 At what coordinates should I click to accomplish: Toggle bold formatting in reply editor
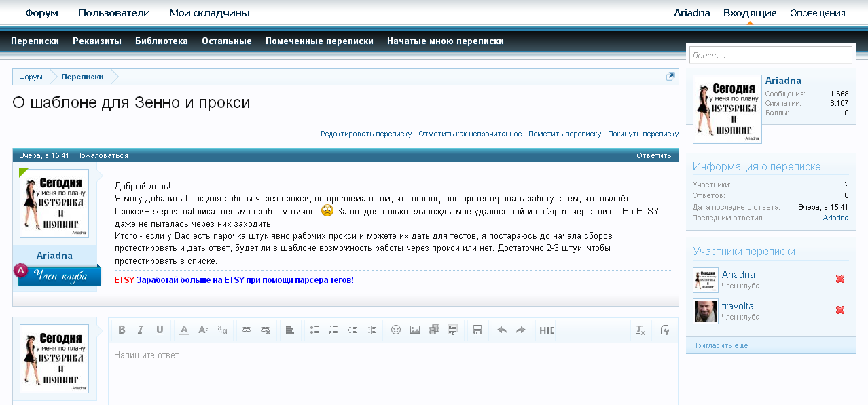122,330
